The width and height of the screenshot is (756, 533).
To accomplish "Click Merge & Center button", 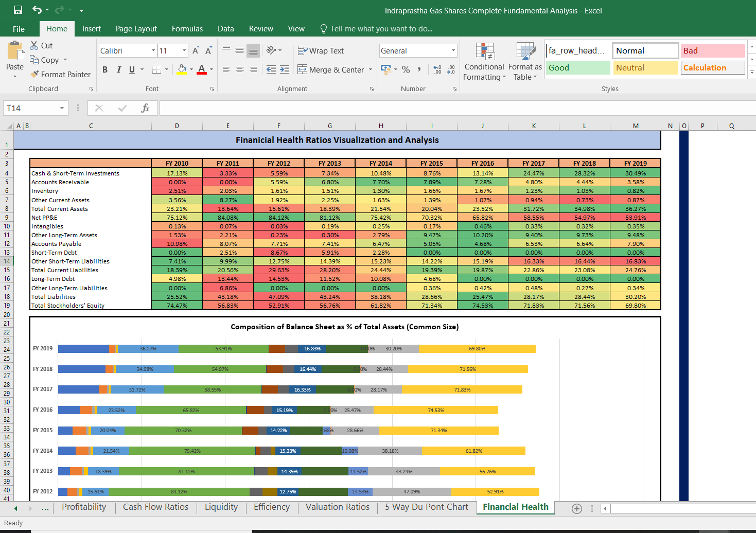I will [331, 69].
